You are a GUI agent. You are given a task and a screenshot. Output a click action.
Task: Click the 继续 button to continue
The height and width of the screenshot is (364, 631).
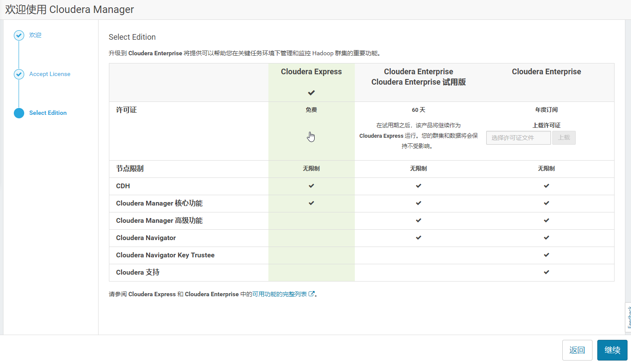coord(612,350)
